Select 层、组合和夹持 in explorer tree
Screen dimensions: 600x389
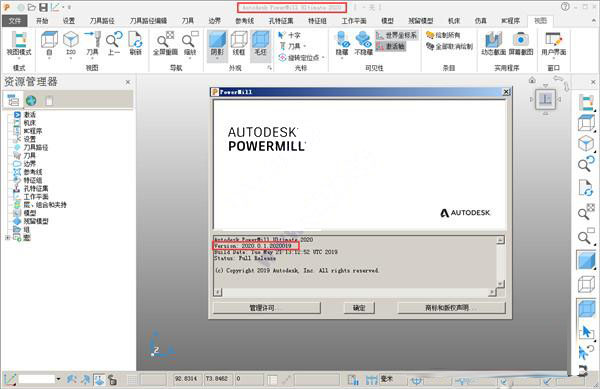pyautogui.click(x=45, y=205)
